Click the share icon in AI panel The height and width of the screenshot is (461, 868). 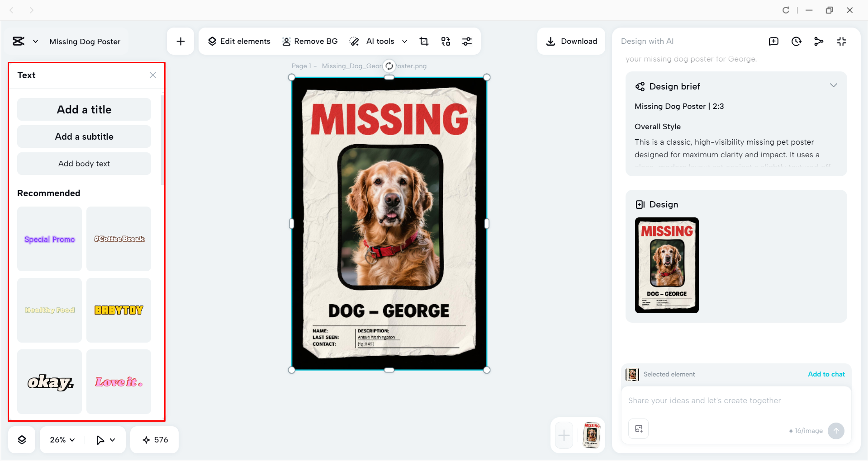pos(819,42)
